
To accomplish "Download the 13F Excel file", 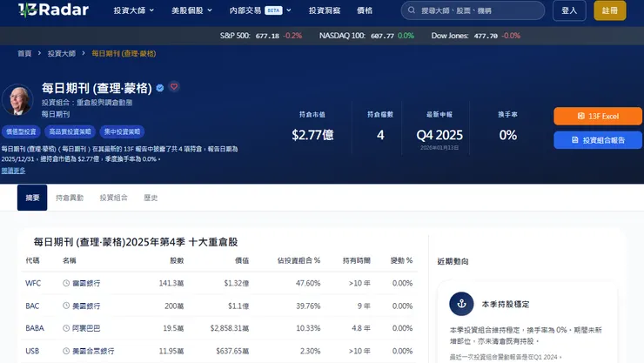I will (598, 116).
